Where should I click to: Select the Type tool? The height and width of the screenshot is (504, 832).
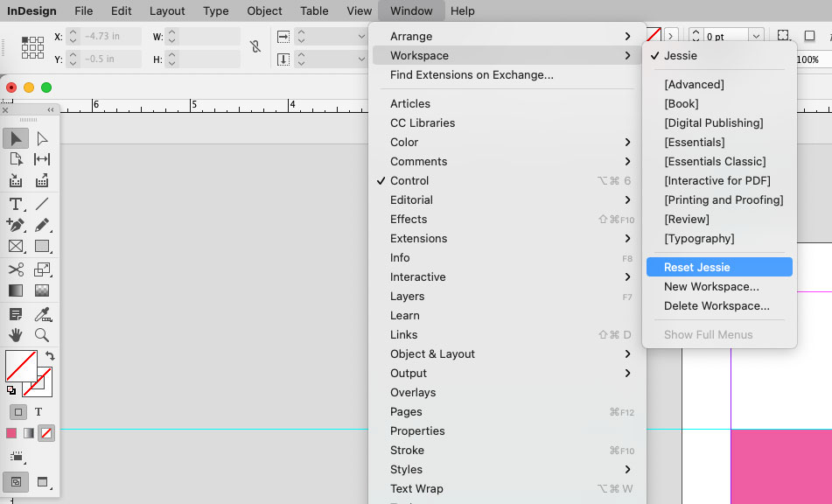[16, 204]
